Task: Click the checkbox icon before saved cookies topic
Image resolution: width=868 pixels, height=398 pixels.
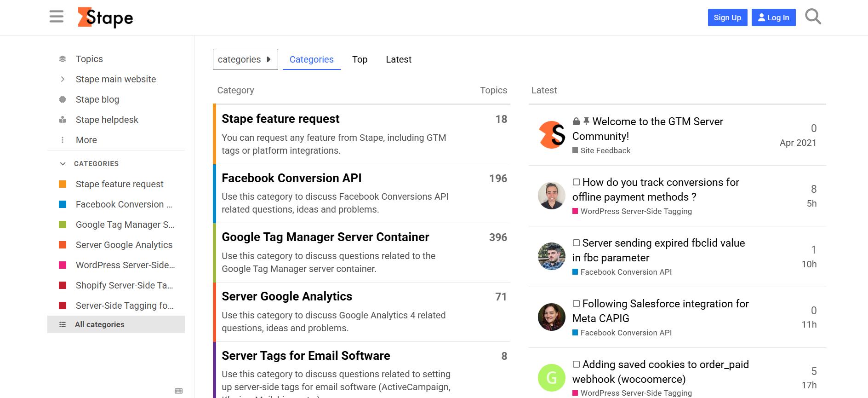Action: coord(576,364)
